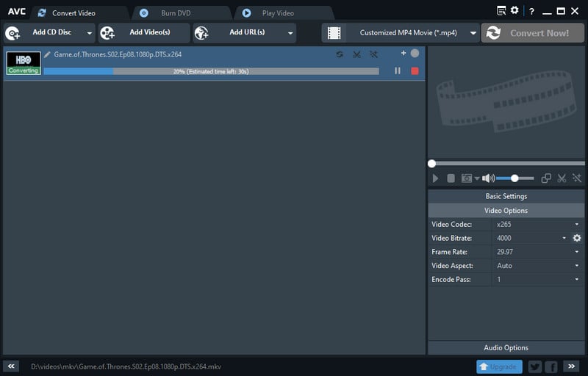Click the Game.of.Thrones.S02.Ep08 file name
The height and width of the screenshot is (376, 588).
[x=118, y=54]
